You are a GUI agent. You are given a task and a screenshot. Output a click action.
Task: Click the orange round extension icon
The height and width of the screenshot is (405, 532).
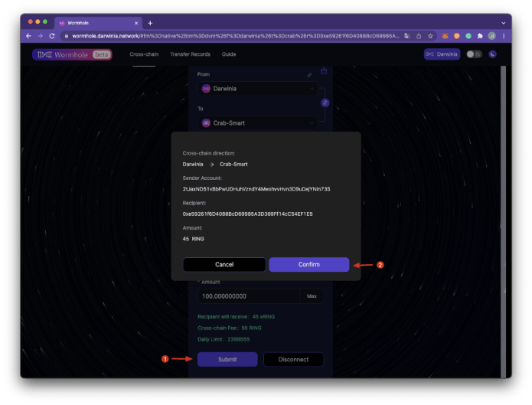(457, 36)
